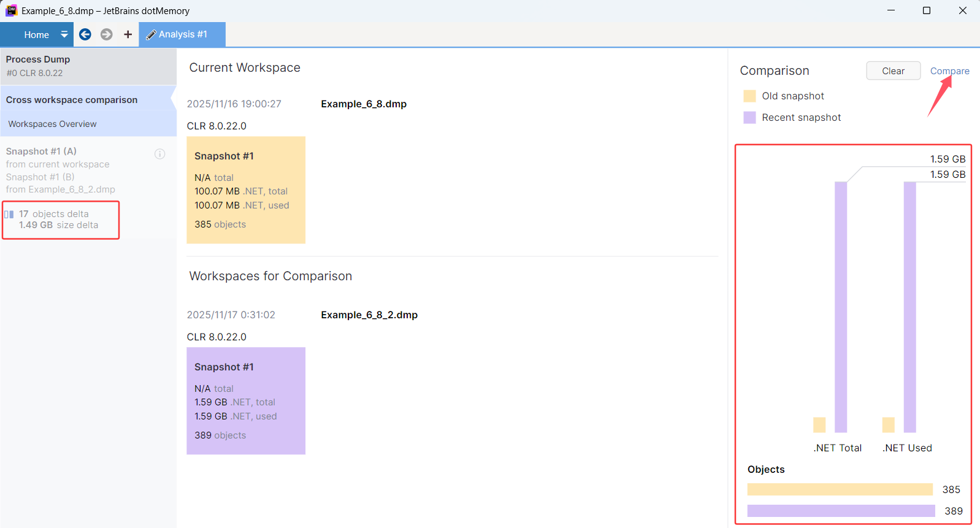Click the 2025/11/17 0:31:02 timestamp
This screenshot has width=980, height=528.
click(x=231, y=315)
